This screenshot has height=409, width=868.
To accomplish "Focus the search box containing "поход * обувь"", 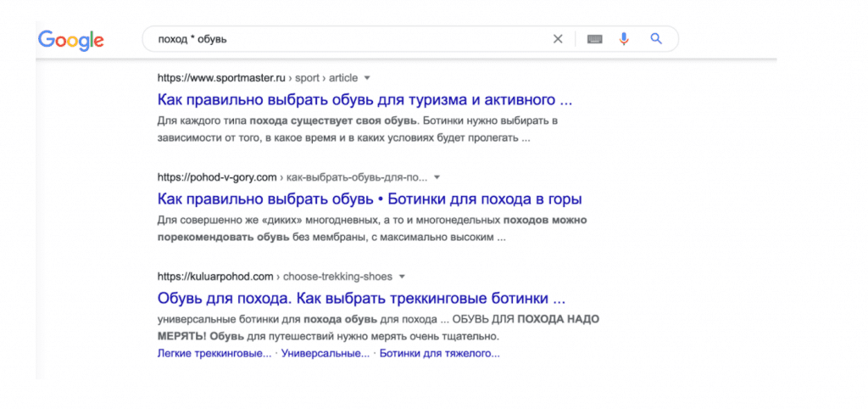I will tap(339, 39).
